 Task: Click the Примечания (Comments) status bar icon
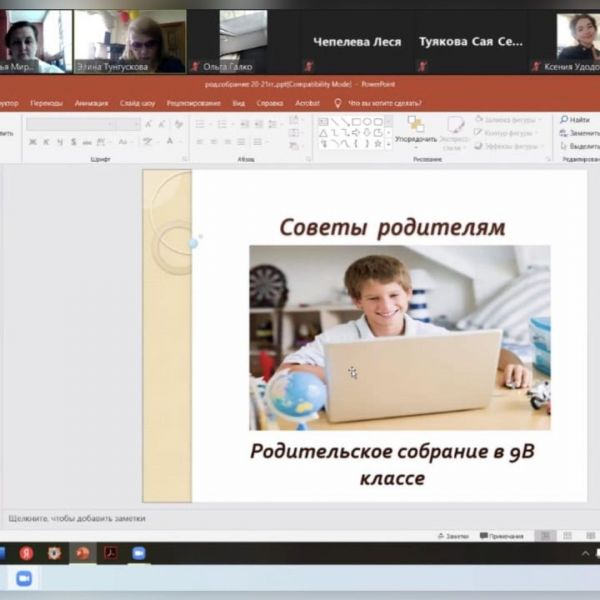point(502,536)
